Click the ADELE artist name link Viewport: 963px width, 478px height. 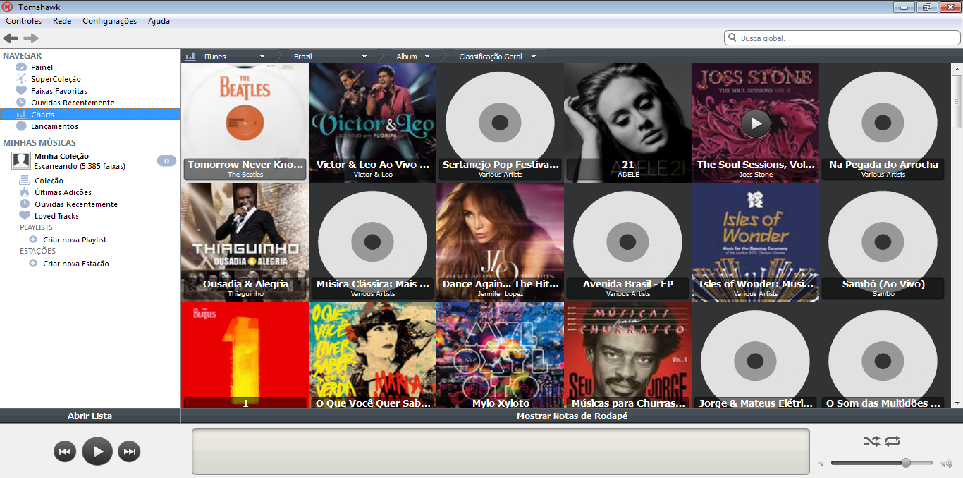(627, 174)
